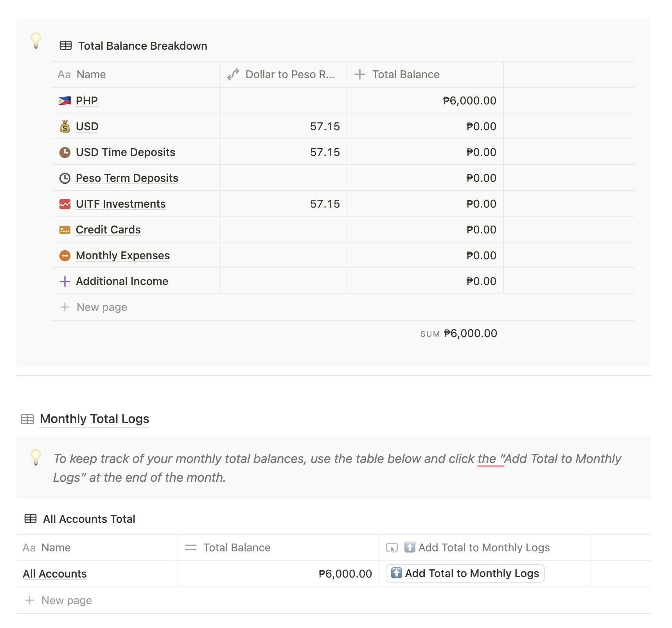Open the USD page
This screenshot has height=628, width=672.
[x=87, y=126]
